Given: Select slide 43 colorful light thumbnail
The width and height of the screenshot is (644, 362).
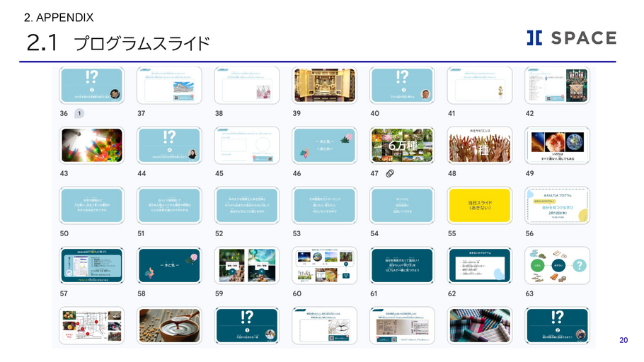Looking at the screenshot, I should (x=92, y=145).
